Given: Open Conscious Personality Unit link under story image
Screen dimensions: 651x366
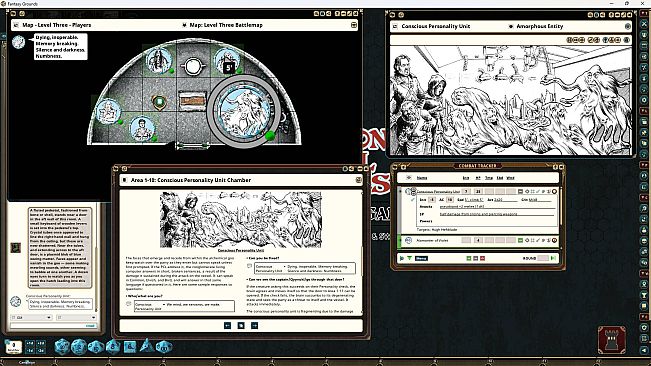Looking at the screenshot, I should [241, 250].
